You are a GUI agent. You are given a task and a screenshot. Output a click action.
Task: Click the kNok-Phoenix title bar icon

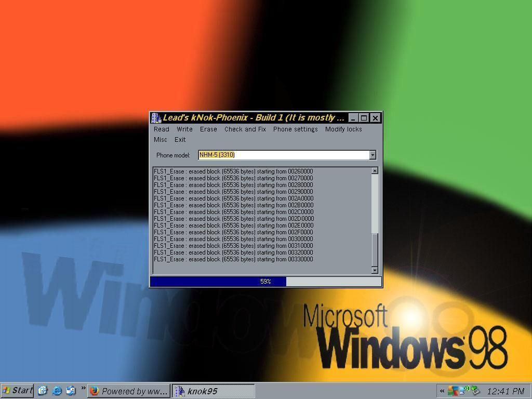pos(156,118)
